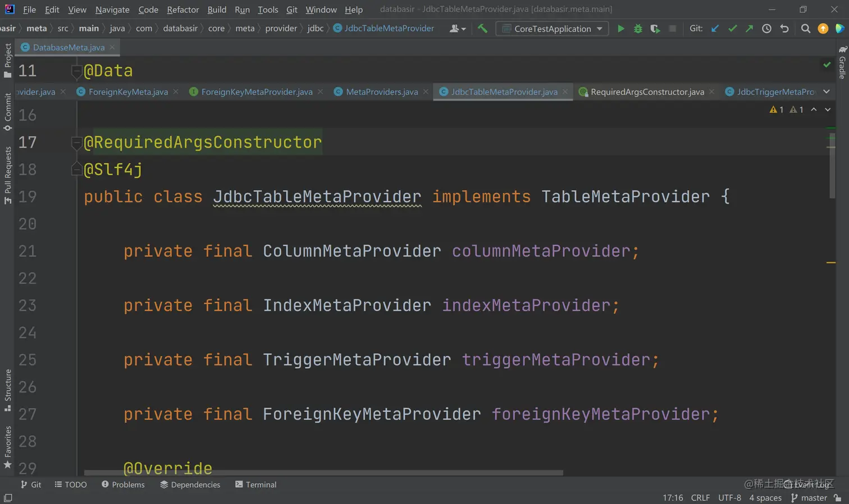Open the master Git branch popup
The image size is (849, 504).
pos(809,498)
